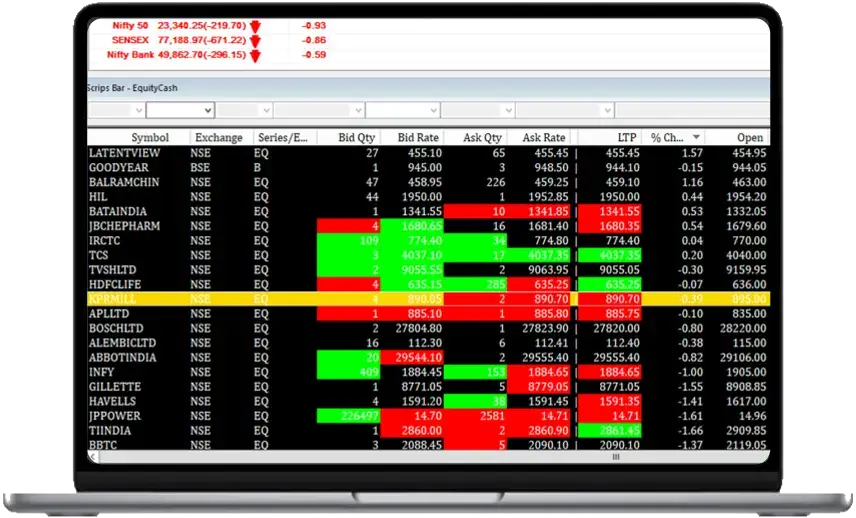Select the ALEMBICLTD symbol
Image resolution: width=856 pixels, height=518 pixels.
(x=123, y=343)
